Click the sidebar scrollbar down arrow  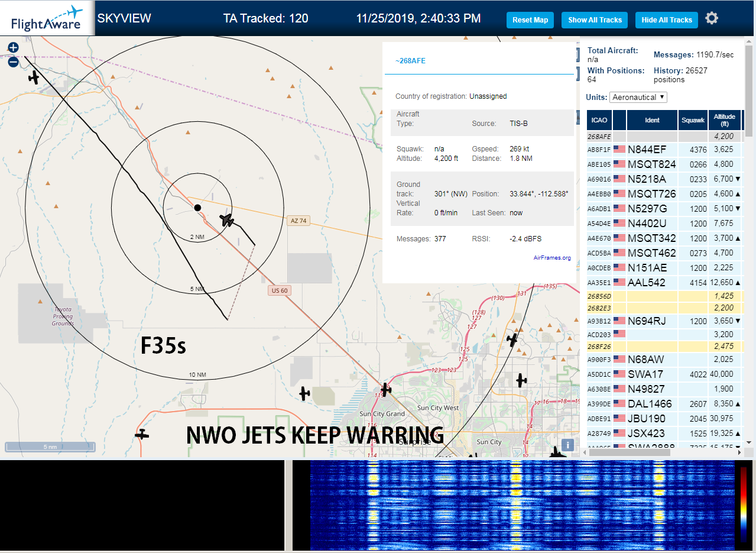click(x=749, y=442)
